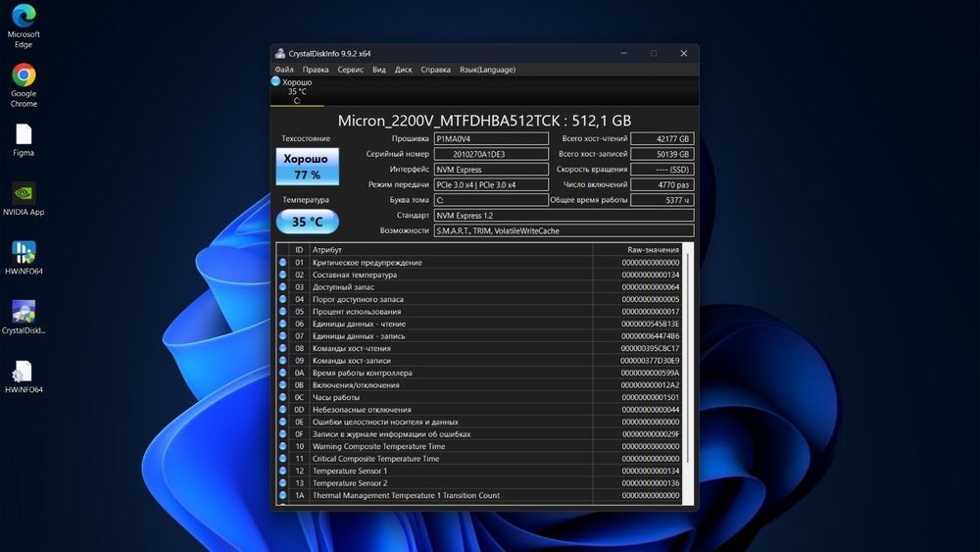This screenshot has width=980, height=552.
Task: Click the serial number field 2010270A1DE3
Action: tap(491, 154)
